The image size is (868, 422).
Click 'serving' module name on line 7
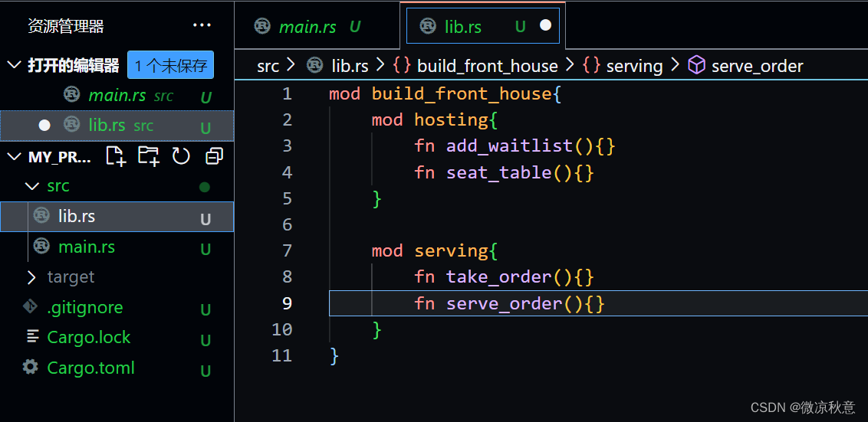tap(452, 250)
